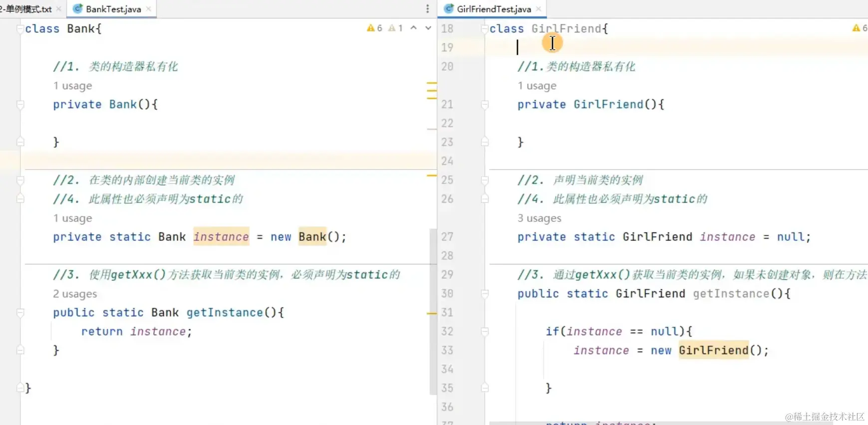This screenshot has height=425, width=868.
Task: Close the BankTest.java tab
Action: click(149, 9)
